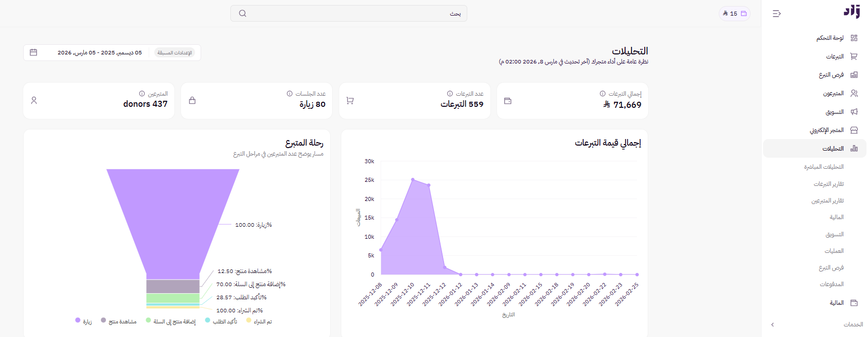Click the person icon on the 437 donors card
Viewport: 868px width, 337px height.
[34, 101]
